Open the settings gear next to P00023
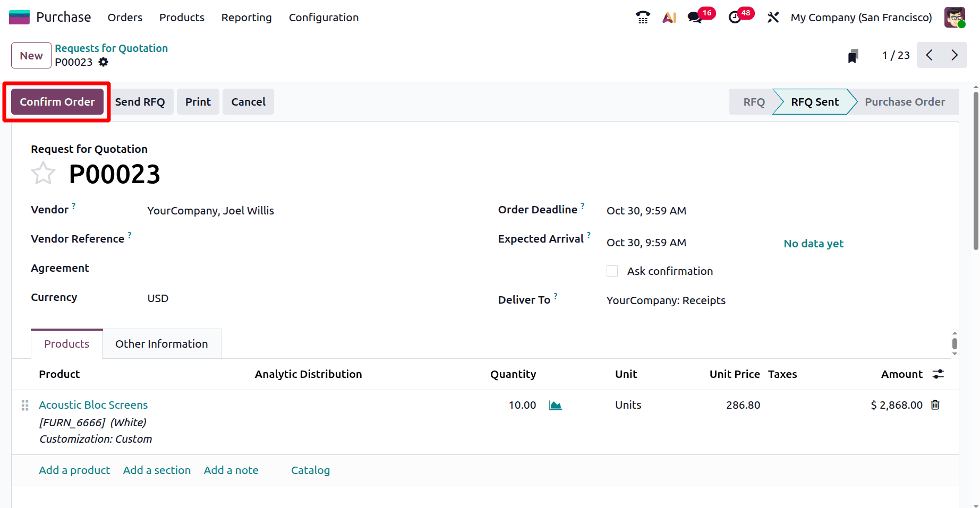Screen dimensions: 980x508 click(x=103, y=62)
